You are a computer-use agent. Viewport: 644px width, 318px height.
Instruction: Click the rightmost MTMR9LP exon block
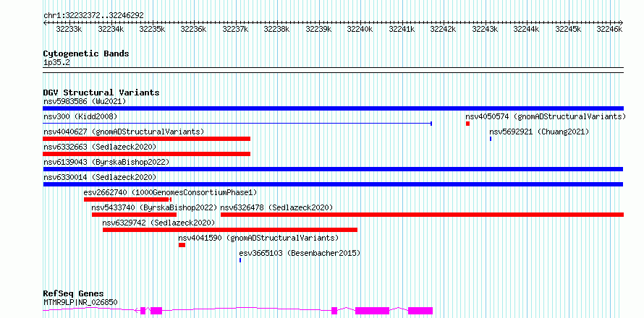(x=420, y=311)
